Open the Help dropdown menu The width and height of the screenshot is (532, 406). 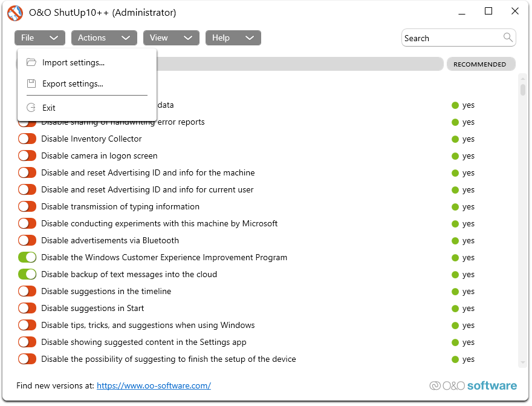coord(233,38)
